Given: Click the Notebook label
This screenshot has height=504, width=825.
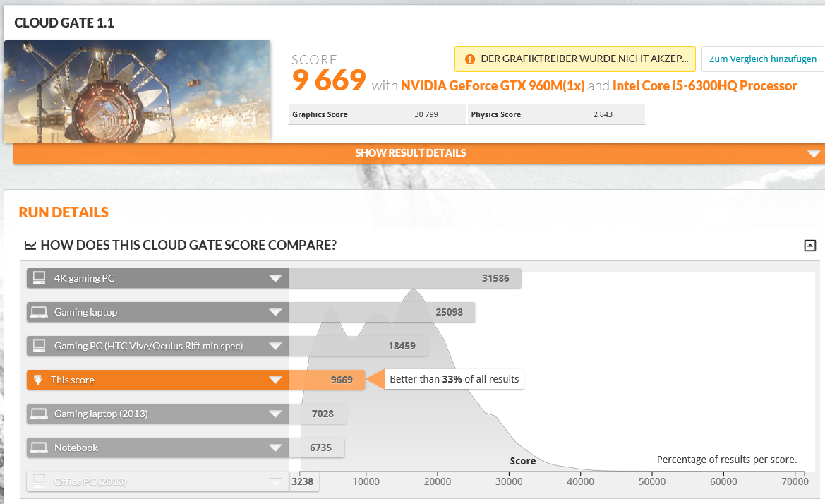Looking at the screenshot, I should point(76,448).
